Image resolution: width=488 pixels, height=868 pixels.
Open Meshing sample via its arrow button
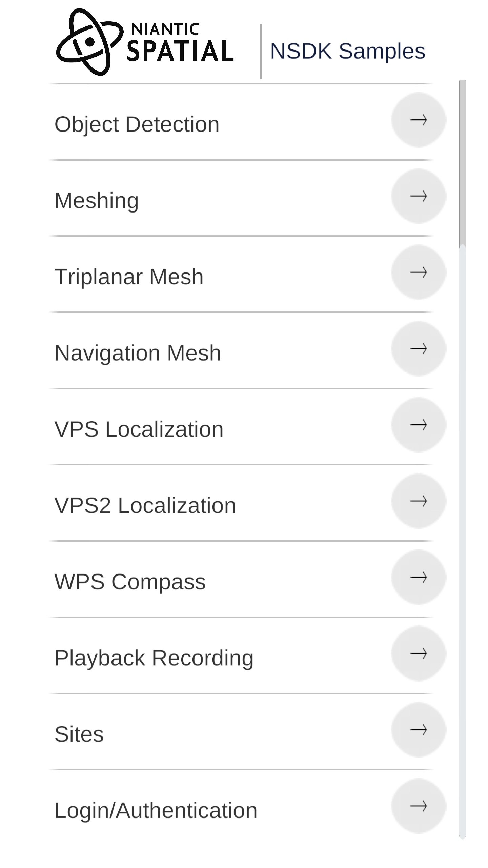coord(418,196)
